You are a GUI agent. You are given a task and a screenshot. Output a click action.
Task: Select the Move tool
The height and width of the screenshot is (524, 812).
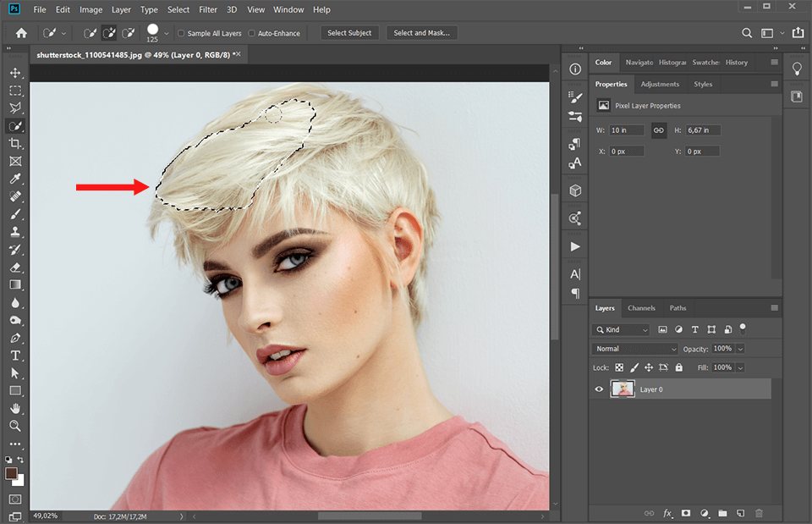15,73
